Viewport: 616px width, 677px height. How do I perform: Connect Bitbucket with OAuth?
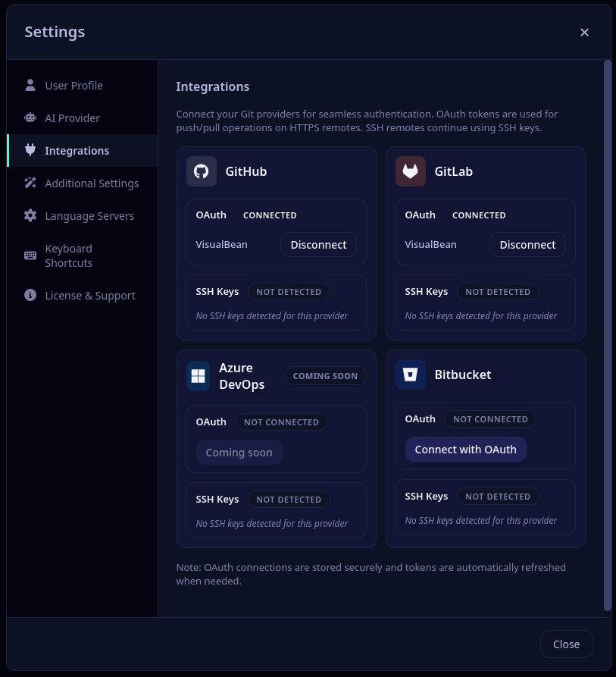click(465, 449)
